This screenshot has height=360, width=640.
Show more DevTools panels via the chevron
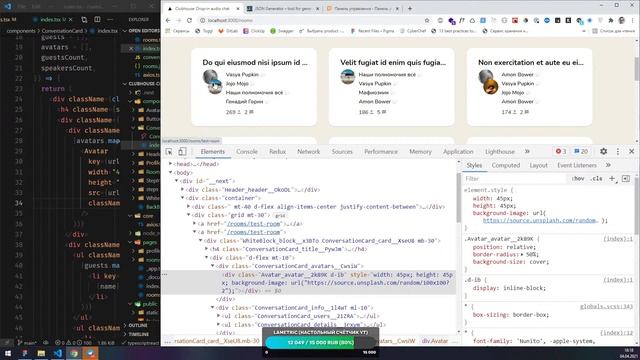(x=527, y=151)
